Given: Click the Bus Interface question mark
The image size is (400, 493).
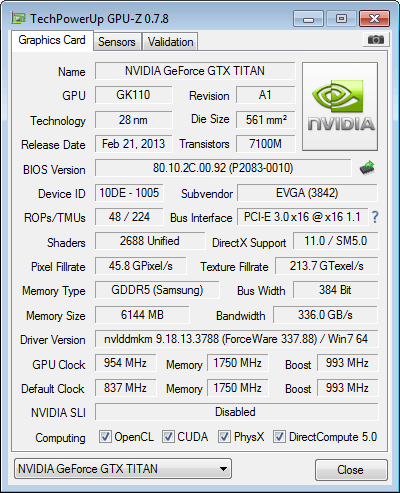Looking at the screenshot, I should 375,217.
